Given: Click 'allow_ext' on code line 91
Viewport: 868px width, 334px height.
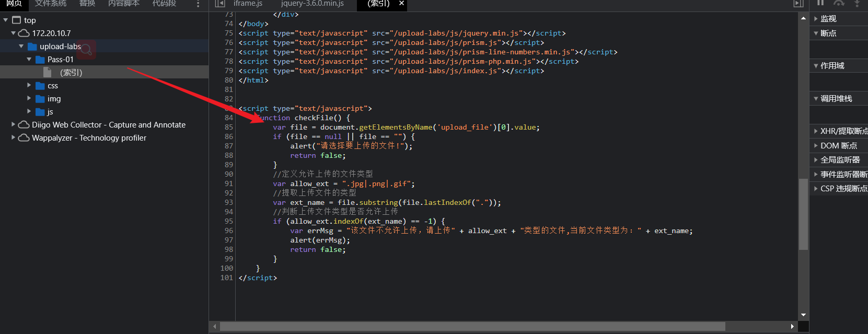Looking at the screenshot, I should [x=309, y=183].
